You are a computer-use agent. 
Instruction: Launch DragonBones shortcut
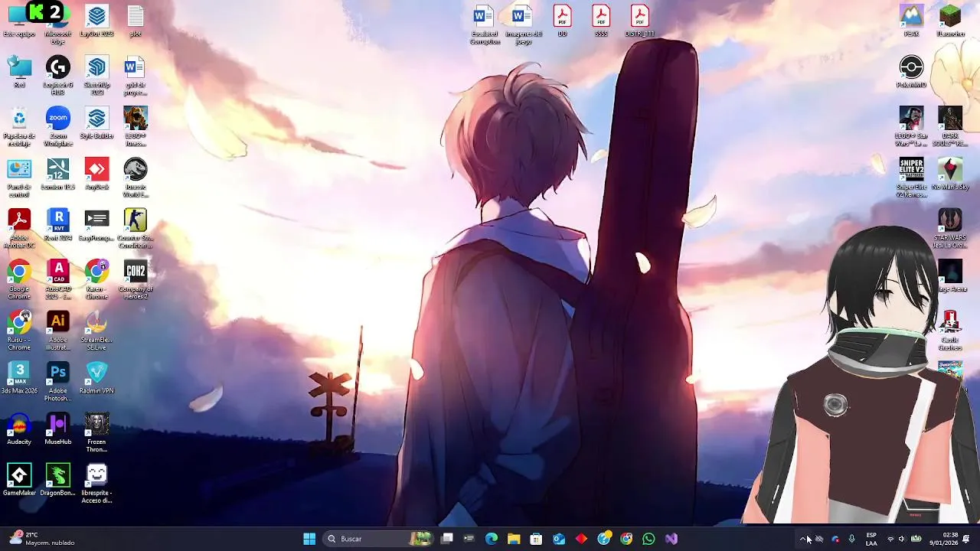coord(58,480)
